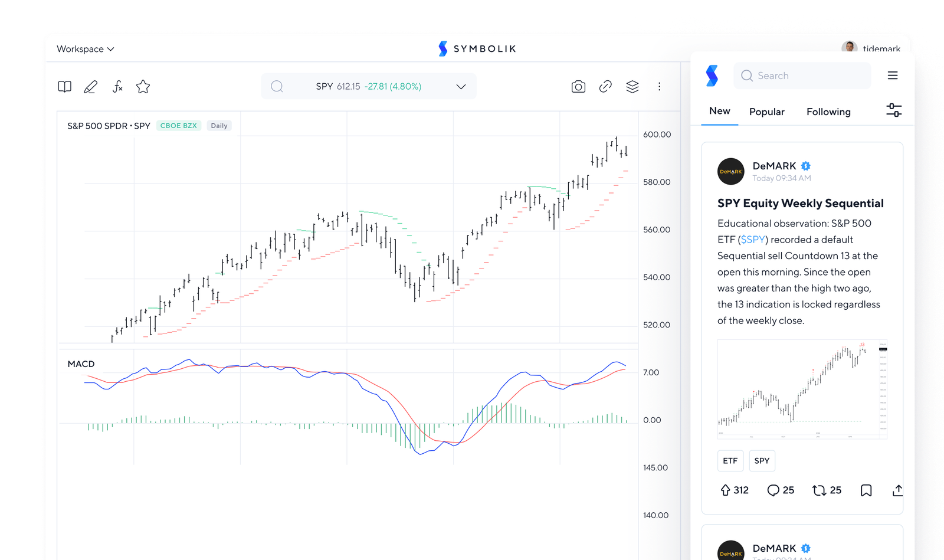This screenshot has height=560, width=944.
Task: Expand the Workspace dropdown
Action: pyautogui.click(x=86, y=49)
